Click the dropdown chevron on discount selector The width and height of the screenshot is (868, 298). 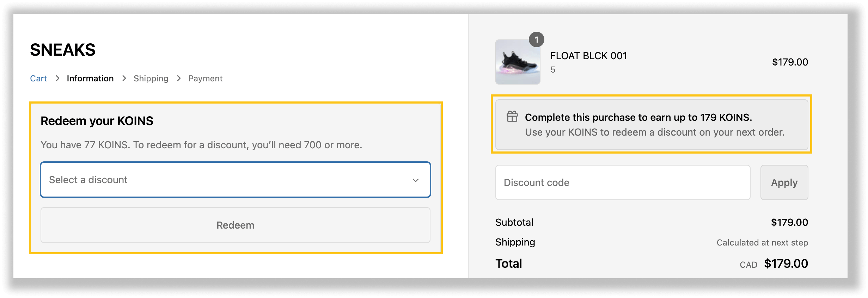pos(415,180)
